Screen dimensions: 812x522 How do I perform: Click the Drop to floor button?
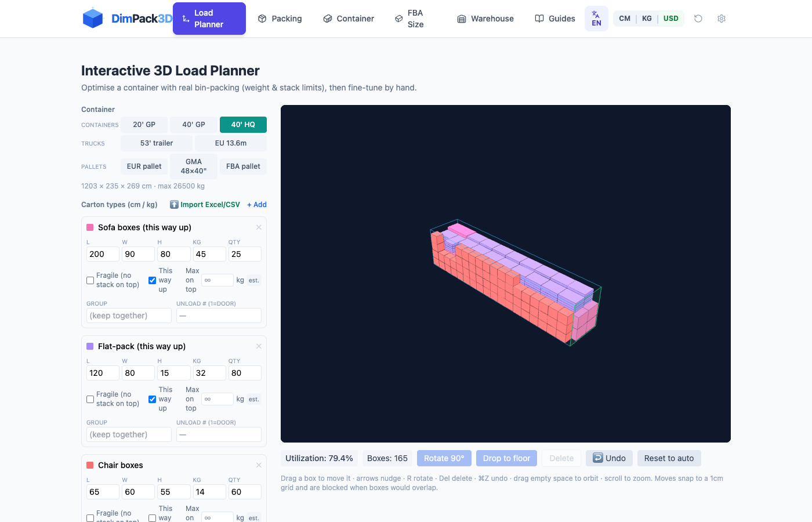click(x=507, y=458)
